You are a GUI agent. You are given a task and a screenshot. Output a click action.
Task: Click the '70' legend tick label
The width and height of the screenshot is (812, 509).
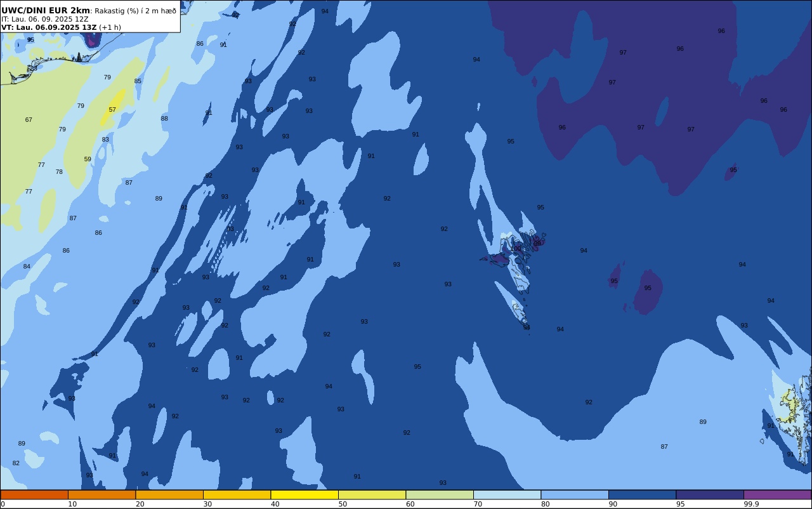coord(478,504)
